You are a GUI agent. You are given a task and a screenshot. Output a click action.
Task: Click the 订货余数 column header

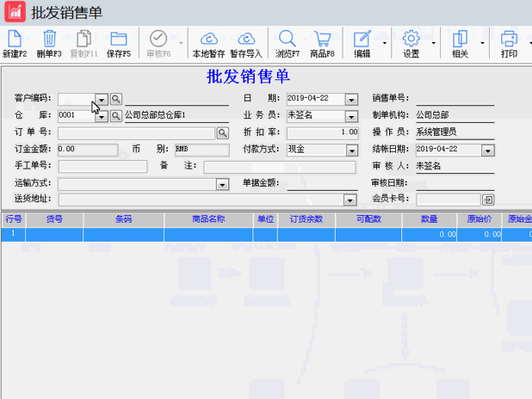(306, 219)
